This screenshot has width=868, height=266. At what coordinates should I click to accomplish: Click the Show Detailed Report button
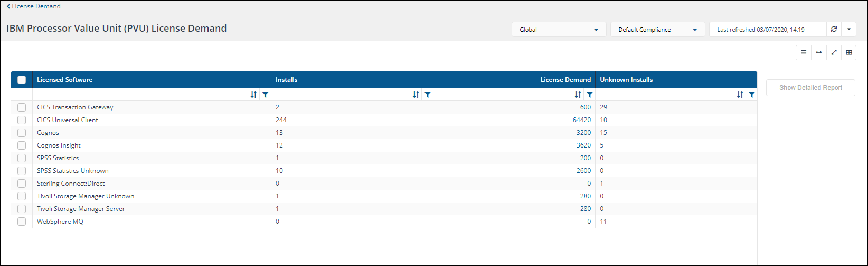(810, 88)
